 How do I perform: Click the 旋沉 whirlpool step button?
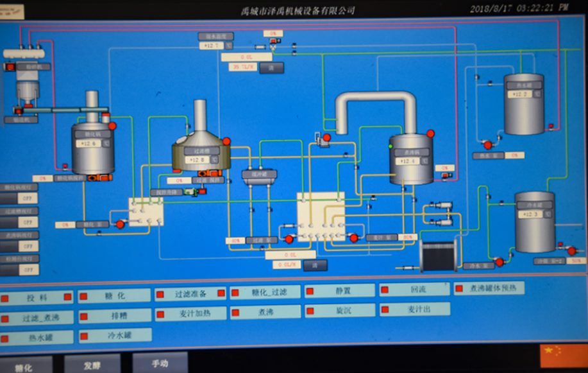pyautogui.click(x=340, y=311)
